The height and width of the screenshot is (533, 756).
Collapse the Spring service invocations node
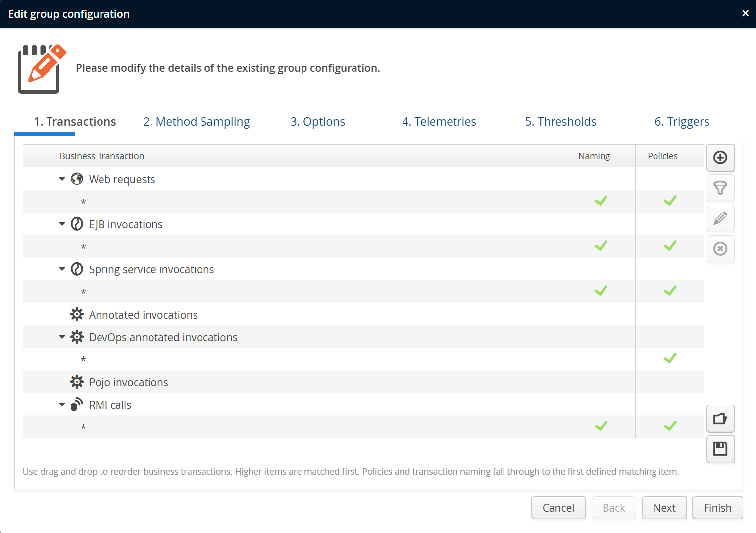click(62, 269)
